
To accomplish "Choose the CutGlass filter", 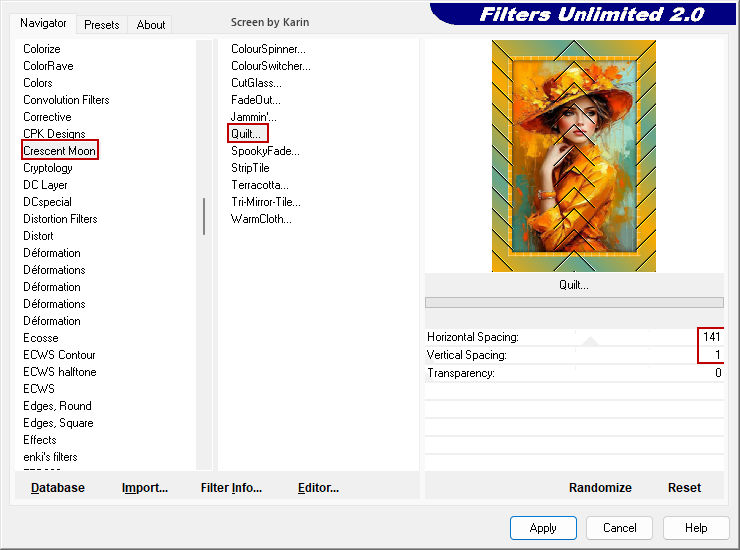I will tap(256, 83).
